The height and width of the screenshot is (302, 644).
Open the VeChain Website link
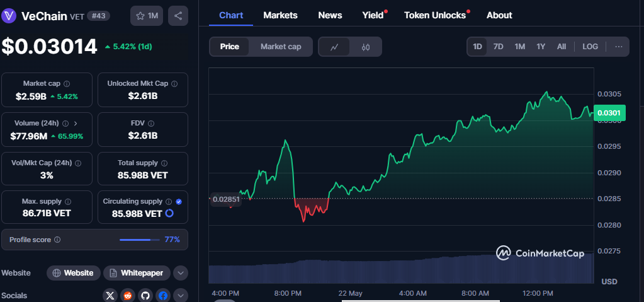click(x=74, y=273)
